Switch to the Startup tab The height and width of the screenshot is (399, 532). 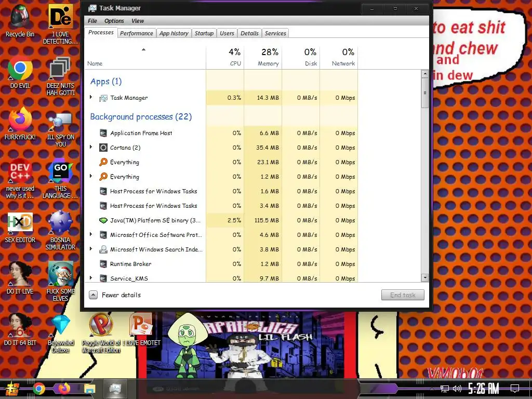click(204, 33)
